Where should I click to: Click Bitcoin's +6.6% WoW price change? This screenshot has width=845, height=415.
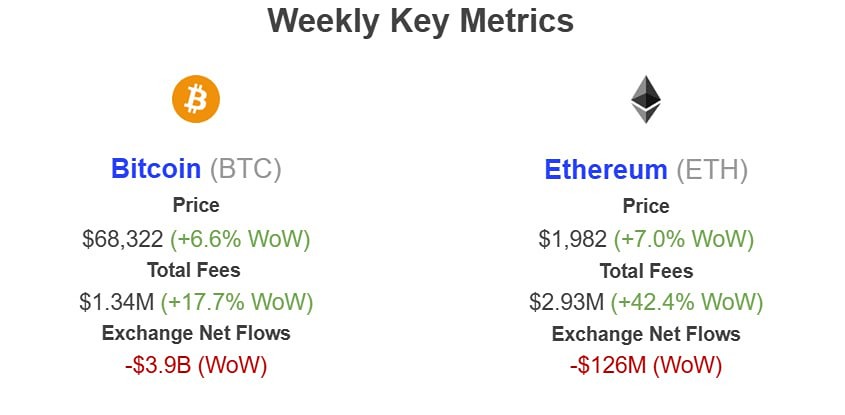pyautogui.click(x=240, y=239)
